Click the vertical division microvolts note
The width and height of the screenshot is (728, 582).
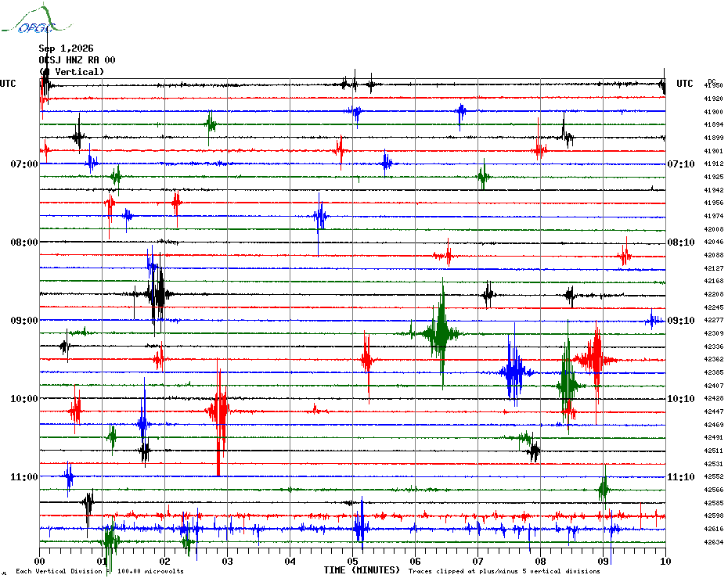[x=100, y=571]
